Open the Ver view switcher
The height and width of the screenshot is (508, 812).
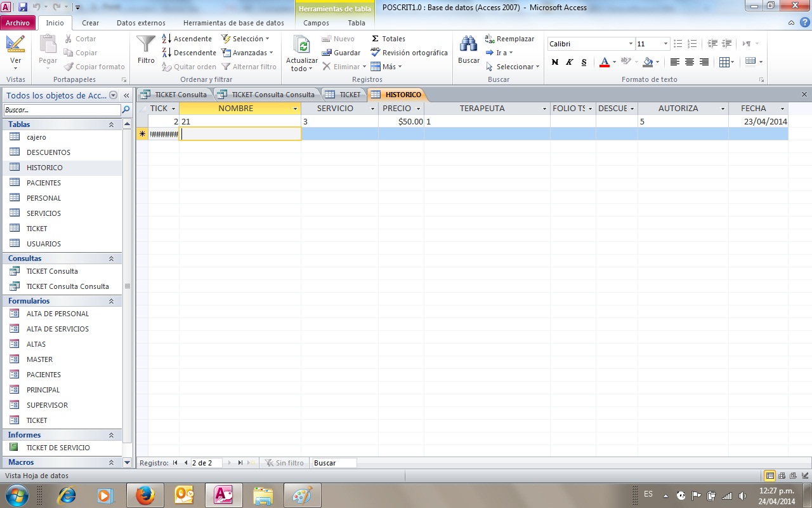pyautogui.click(x=15, y=53)
